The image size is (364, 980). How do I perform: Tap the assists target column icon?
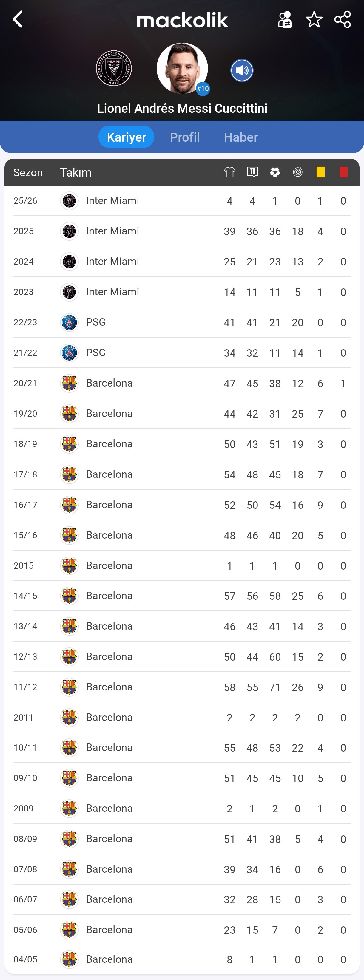click(298, 172)
